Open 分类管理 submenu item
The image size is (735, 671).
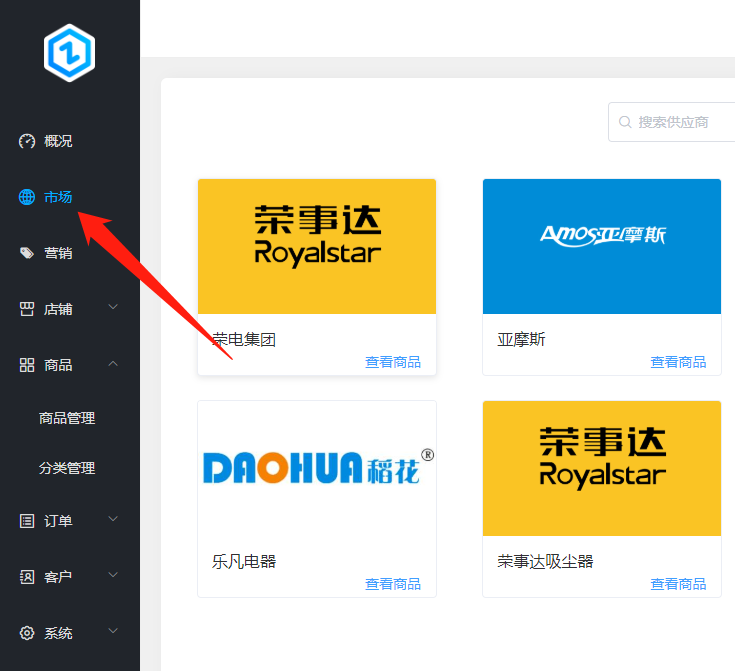pyautogui.click(x=67, y=468)
